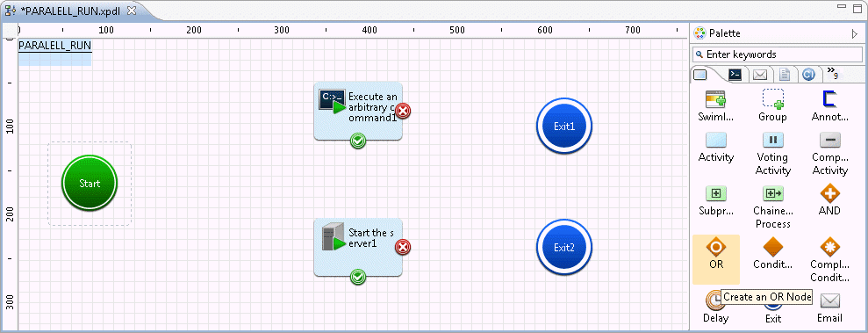The height and width of the screenshot is (333, 868).
Task: Select the Group palette tool
Action: point(773,106)
